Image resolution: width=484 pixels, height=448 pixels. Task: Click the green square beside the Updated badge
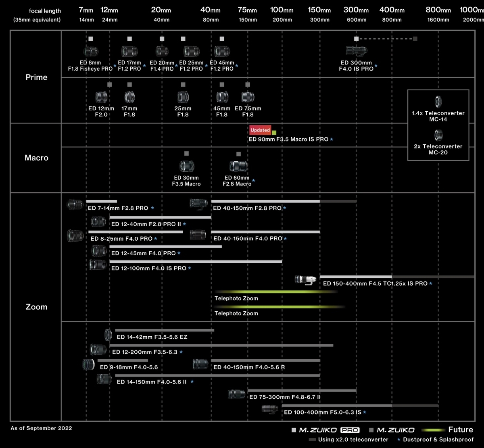(x=274, y=133)
